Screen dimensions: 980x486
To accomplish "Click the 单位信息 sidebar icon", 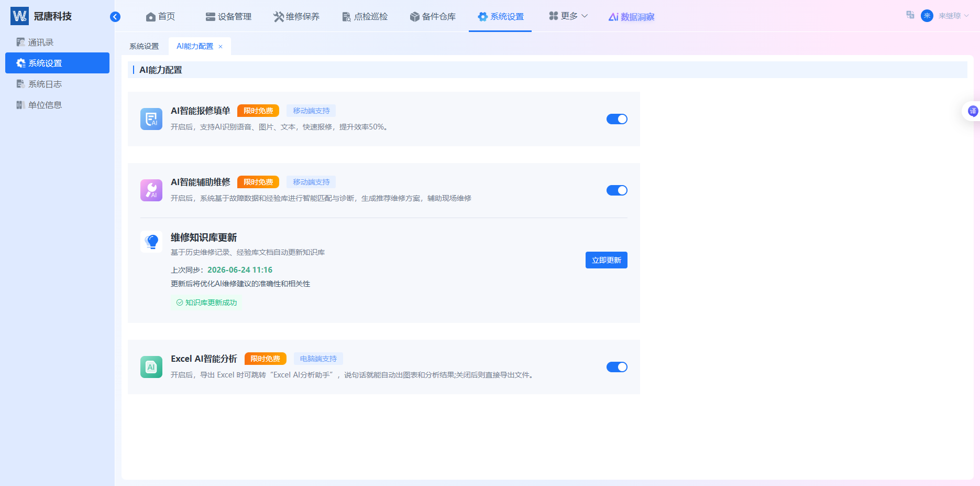I will tap(20, 105).
